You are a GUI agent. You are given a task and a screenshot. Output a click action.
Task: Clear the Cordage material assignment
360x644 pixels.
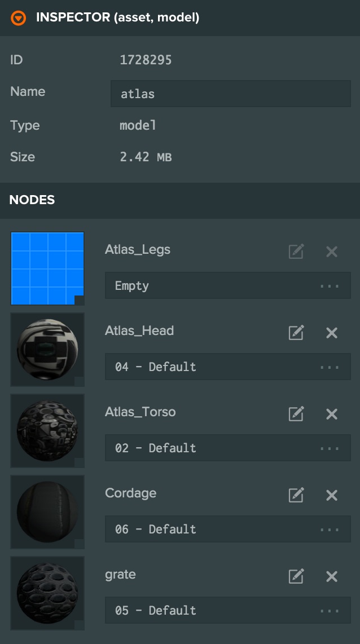[x=332, y=495]
